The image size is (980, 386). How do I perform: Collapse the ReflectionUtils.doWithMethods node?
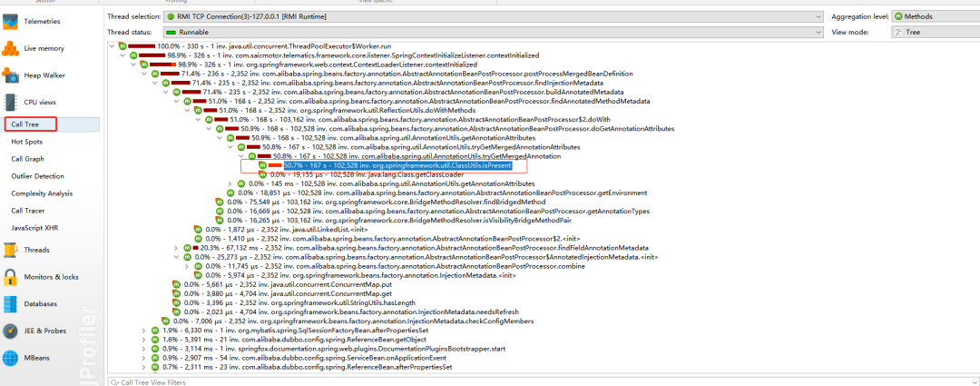[187, 110]
